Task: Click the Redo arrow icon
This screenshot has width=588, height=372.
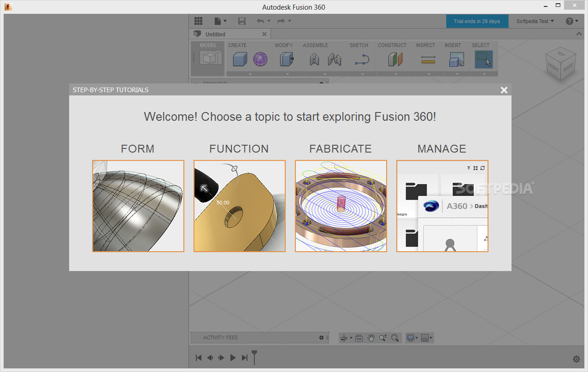Action: [281, 21]
